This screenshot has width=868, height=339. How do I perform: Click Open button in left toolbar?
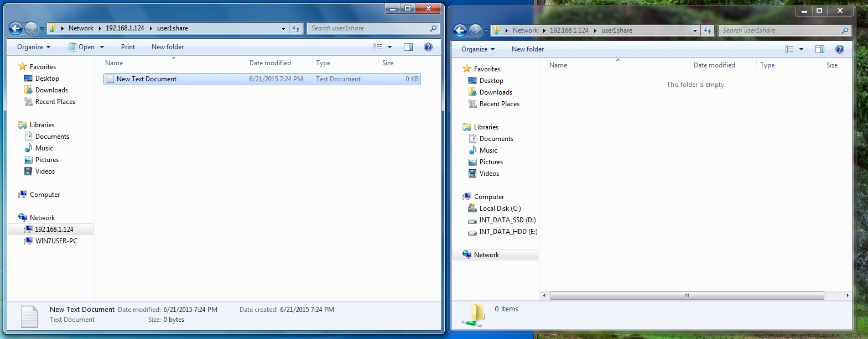point(81,47)
